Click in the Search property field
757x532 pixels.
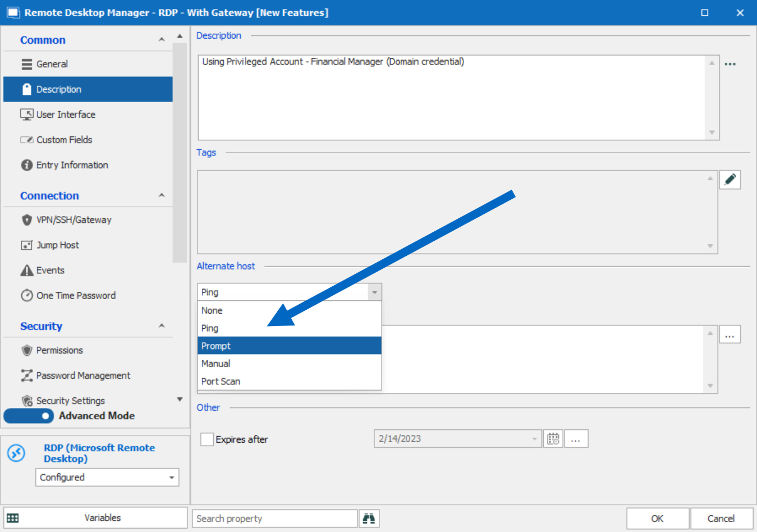(x=274, y=519)
